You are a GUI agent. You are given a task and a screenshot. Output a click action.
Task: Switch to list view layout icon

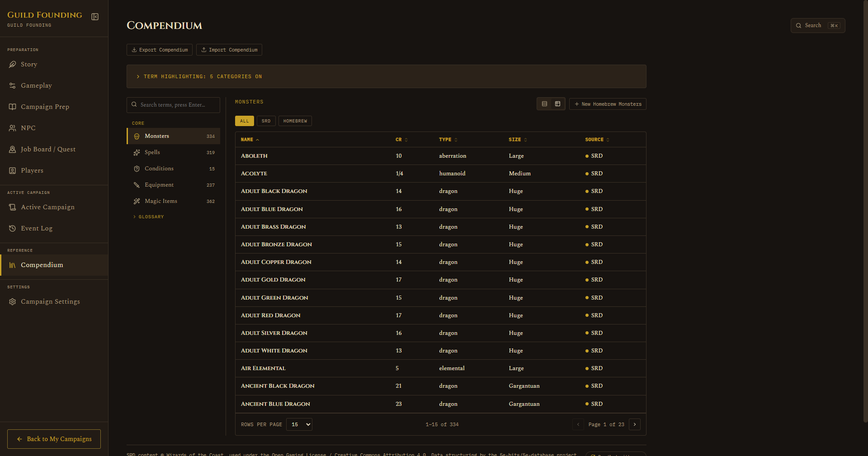point(544,104)
